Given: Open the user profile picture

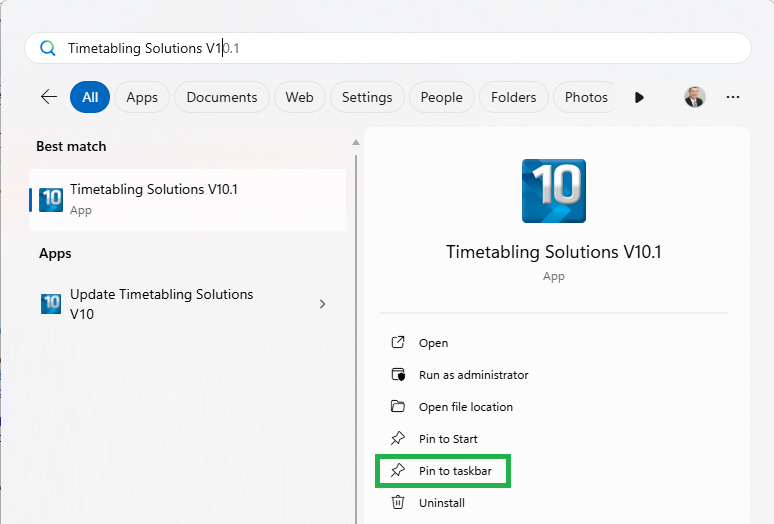Looking at the screenshot, I should point(695,97).
